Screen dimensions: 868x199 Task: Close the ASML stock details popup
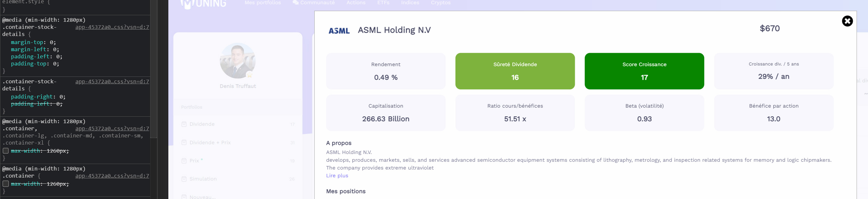[x=847, y=21]
